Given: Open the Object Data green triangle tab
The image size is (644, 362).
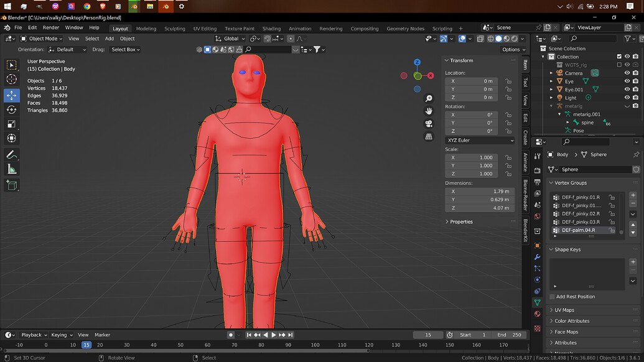Looking at the screenshot, I should pos(537,302).
